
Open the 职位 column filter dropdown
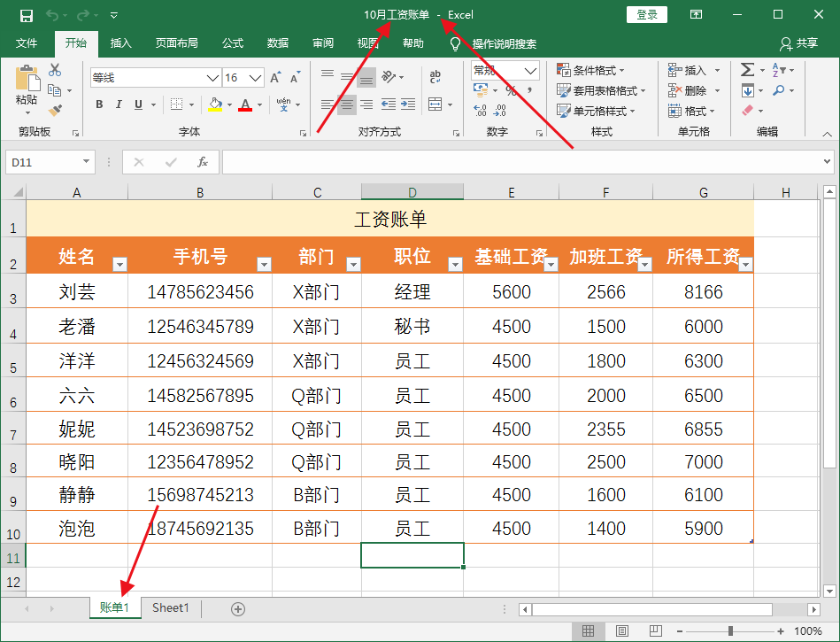(x=455, y=264)
